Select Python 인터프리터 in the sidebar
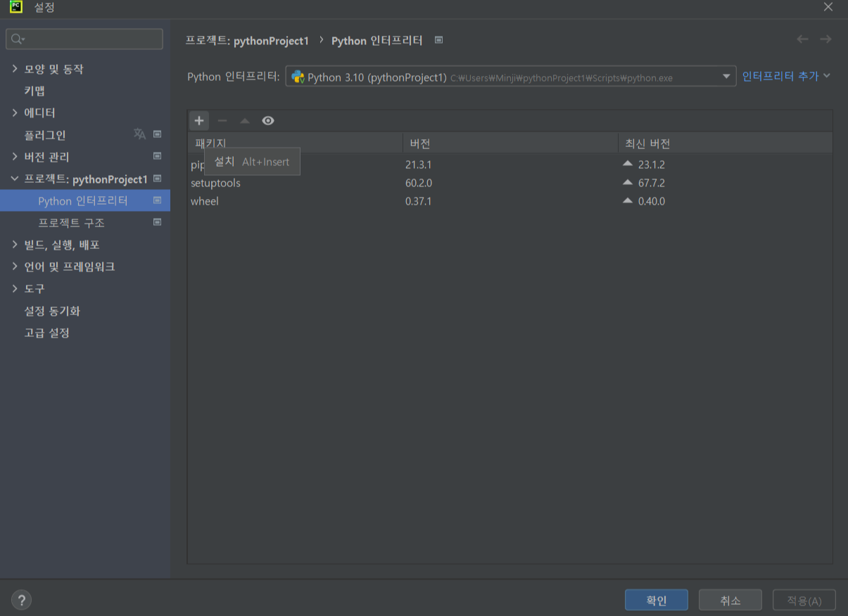The height and width of the screenshot is (616, 848). pos(85,200)
